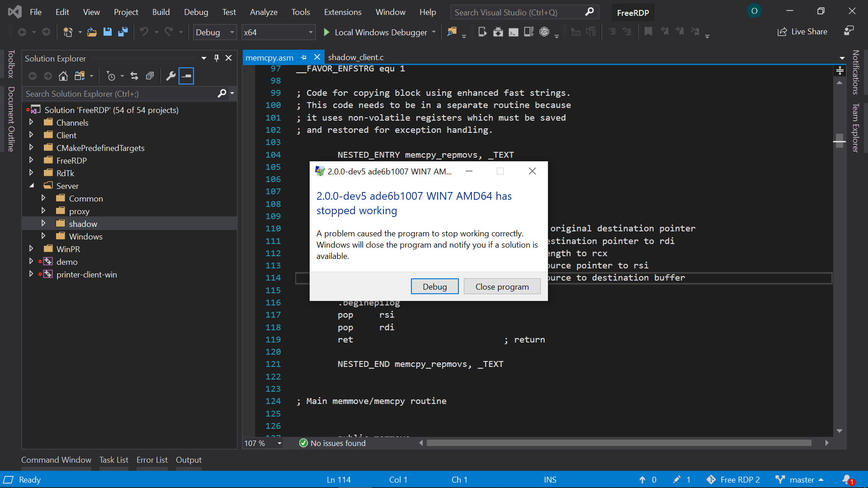Start the Local Windows Debugger
This screenshot has height=488, width=868.
[x=380, y=32]
